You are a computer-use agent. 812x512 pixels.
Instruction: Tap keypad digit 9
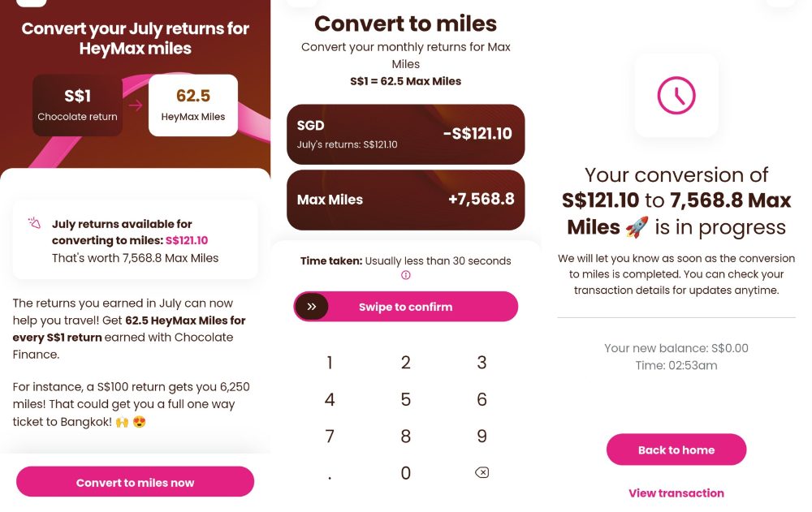click(482, 436)
